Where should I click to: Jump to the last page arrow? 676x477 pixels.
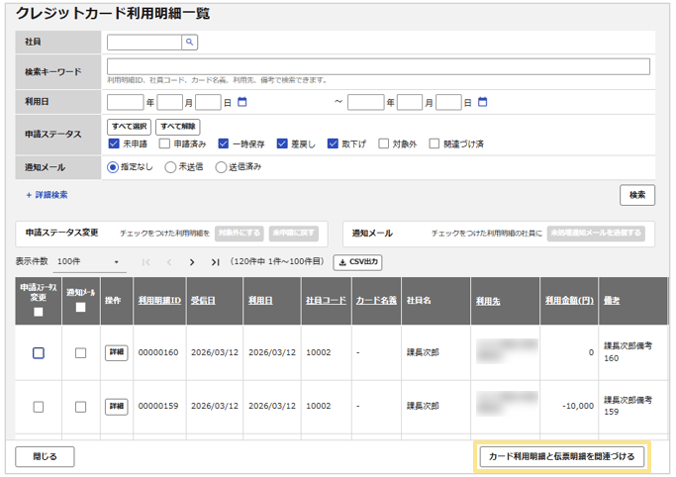click(x=215, y=262)
